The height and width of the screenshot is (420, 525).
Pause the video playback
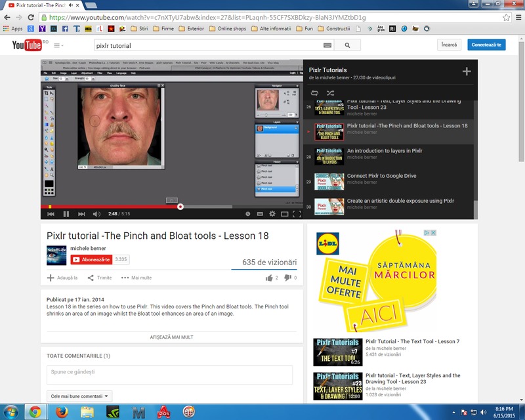pyautogui.click(x=66, y=214)
